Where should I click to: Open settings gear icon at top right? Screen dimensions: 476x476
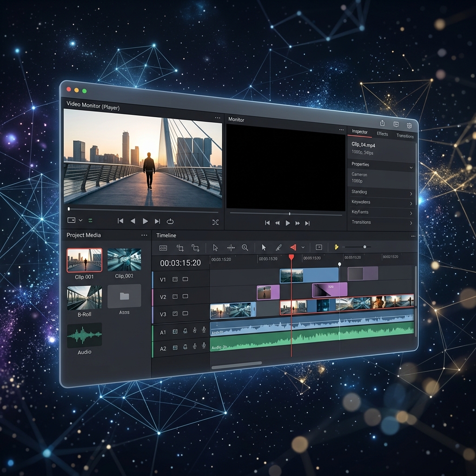coord(409,126)
